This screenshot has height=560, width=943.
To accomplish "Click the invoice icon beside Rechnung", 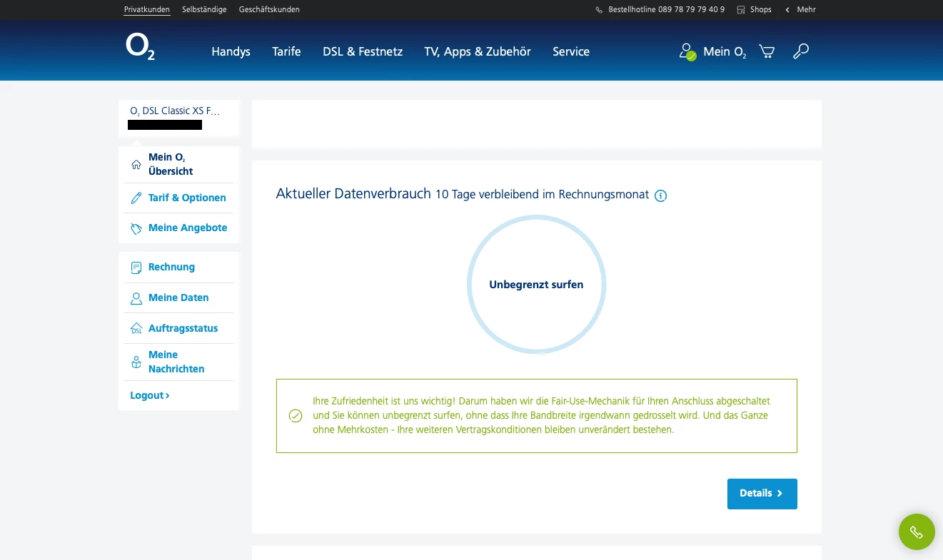I will point(136,268).
